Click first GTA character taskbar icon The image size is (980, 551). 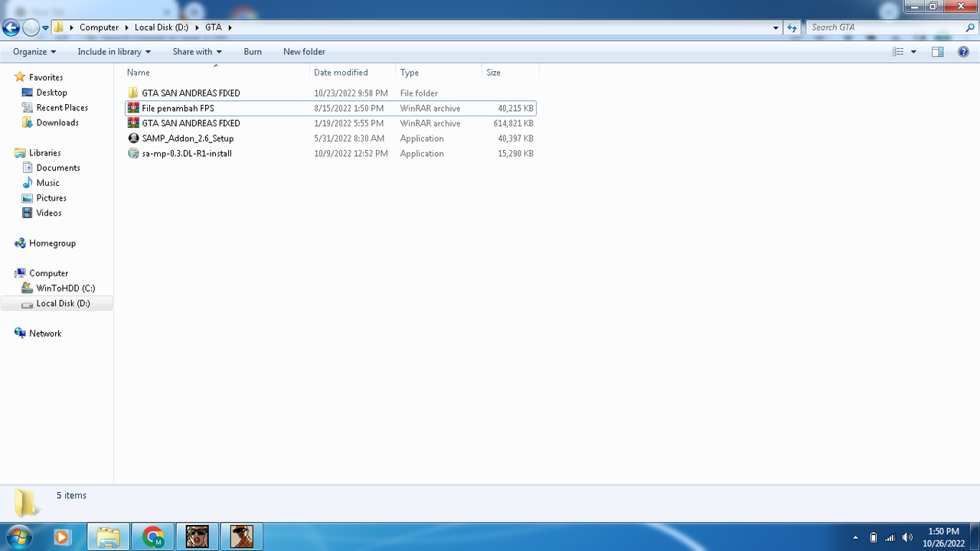pos(197,537)
